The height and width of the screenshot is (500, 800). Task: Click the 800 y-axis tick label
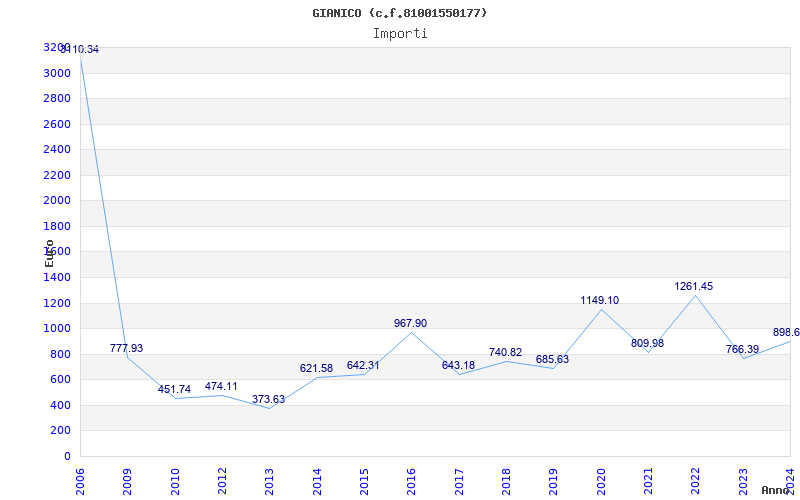click(x=61, y=354)
